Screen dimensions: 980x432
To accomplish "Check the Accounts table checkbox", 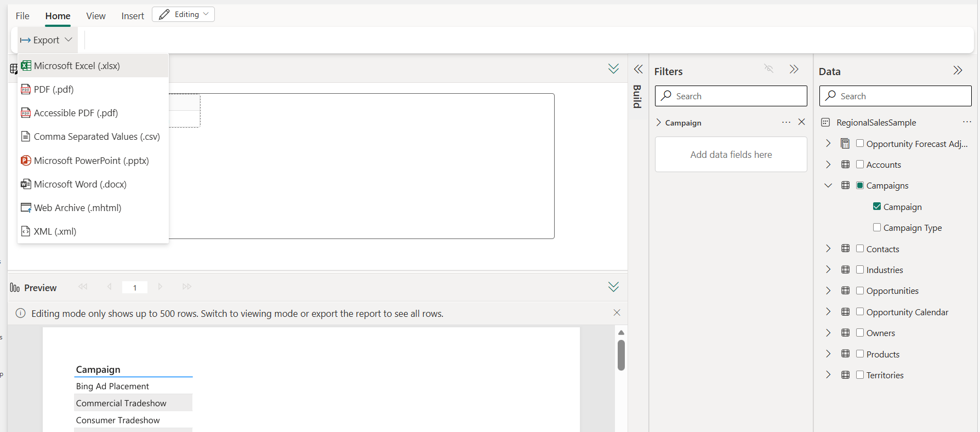I will (860, 164).
